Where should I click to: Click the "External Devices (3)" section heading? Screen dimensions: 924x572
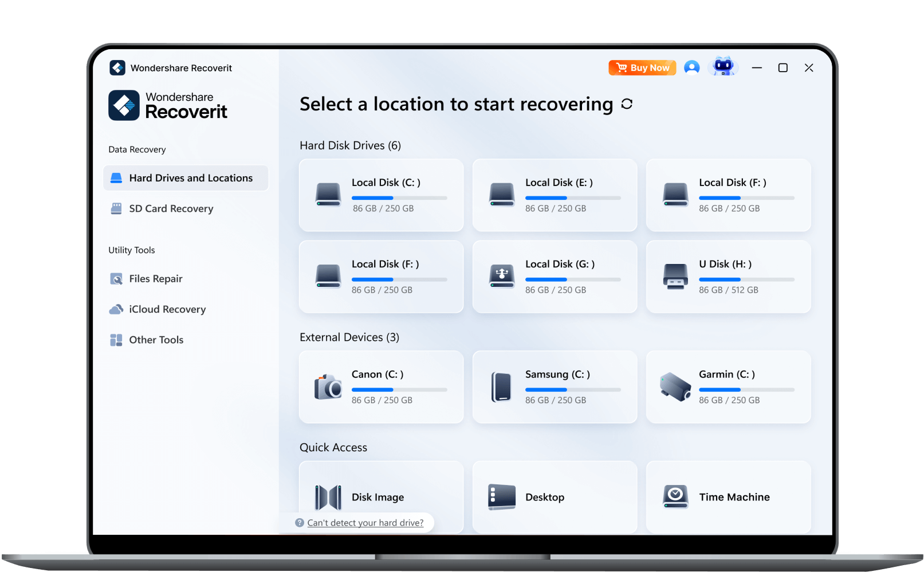[349, 337]
